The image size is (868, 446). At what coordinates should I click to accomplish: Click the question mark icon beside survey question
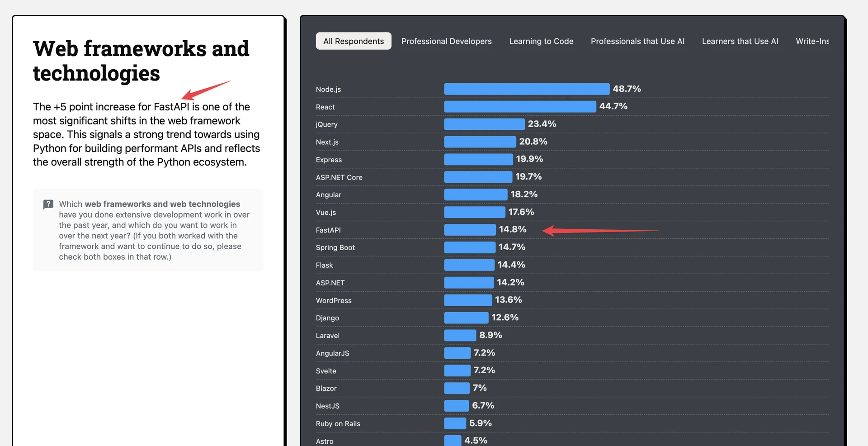coord(48,204)
